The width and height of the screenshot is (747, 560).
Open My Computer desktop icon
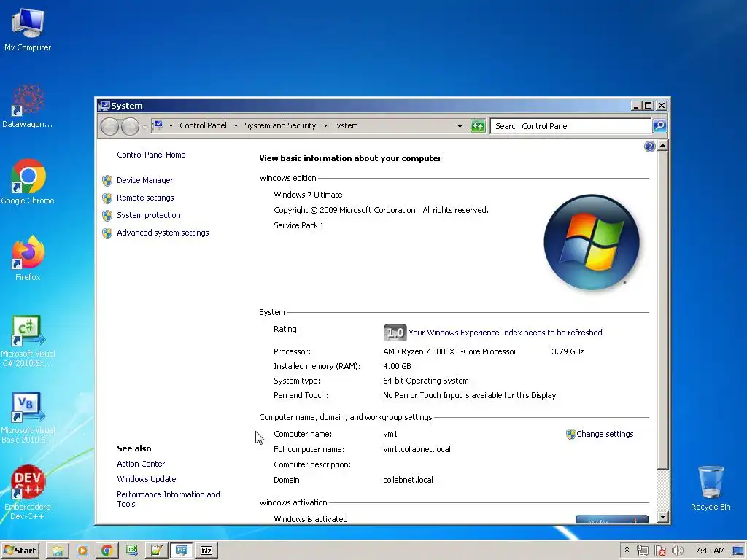click(28, 29)
